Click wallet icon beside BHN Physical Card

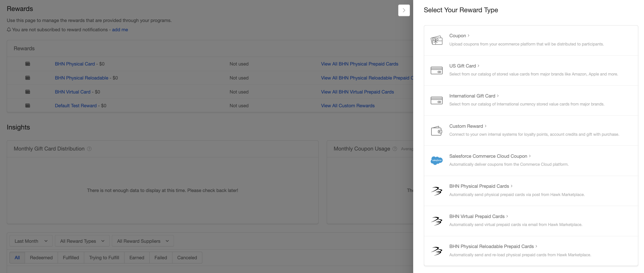[28, 64]
